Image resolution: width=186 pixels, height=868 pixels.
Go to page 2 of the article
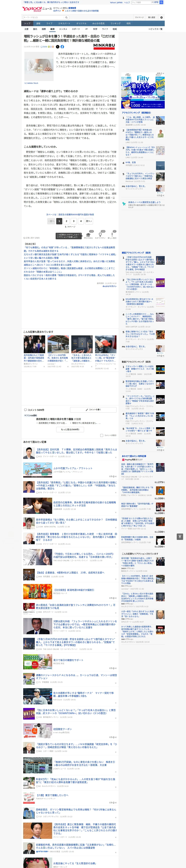click(x=66, y=221)
